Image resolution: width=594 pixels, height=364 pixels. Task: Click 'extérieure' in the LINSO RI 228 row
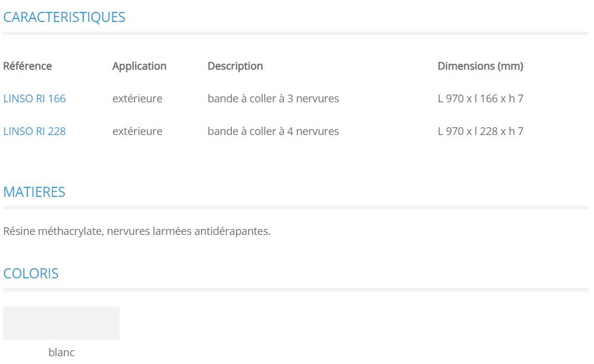point(137,131)
